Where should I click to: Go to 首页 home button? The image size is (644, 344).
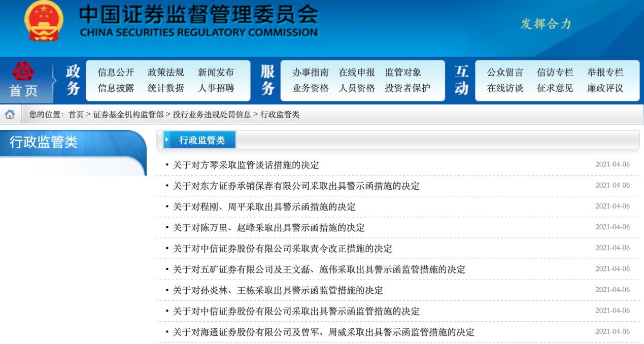point(23,80)
